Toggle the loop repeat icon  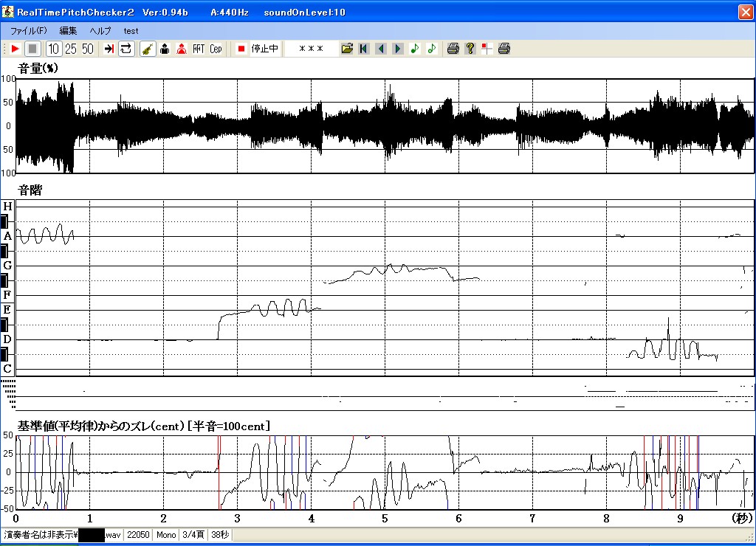pyautogui.click(x=126, y=49)
